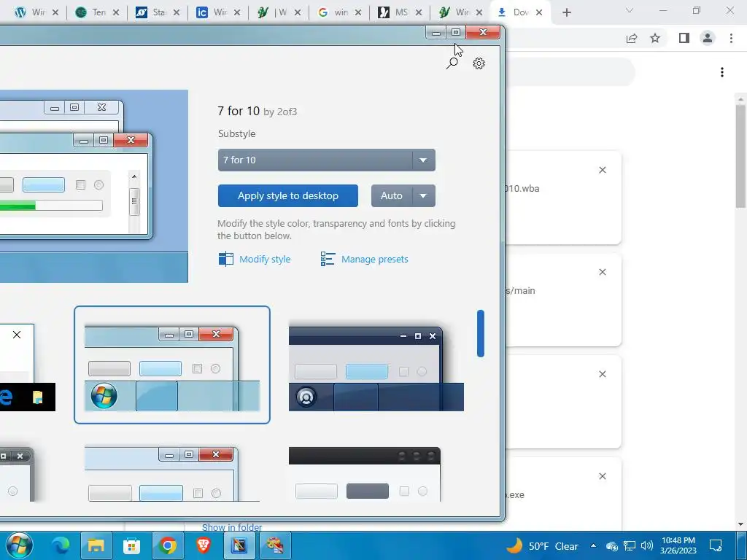Click Show in folder link
747x560 pixels.
point(232,527)
